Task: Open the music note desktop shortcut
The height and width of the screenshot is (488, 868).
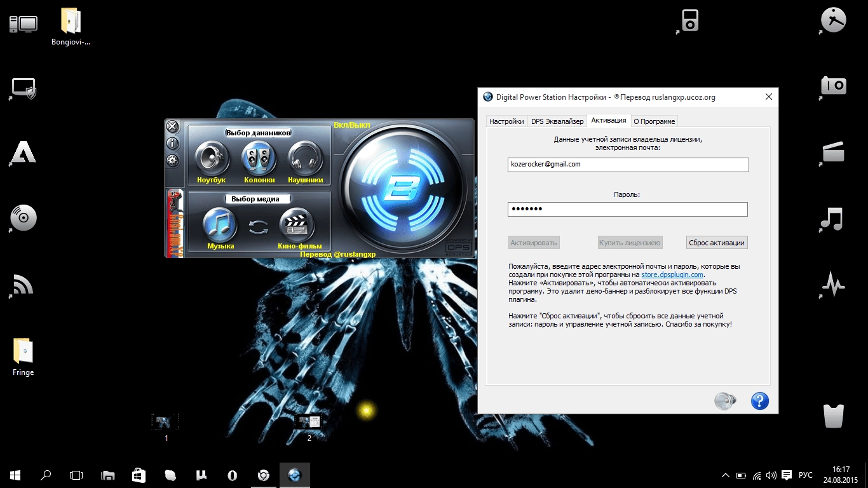Action: click(x=832, y=219)
